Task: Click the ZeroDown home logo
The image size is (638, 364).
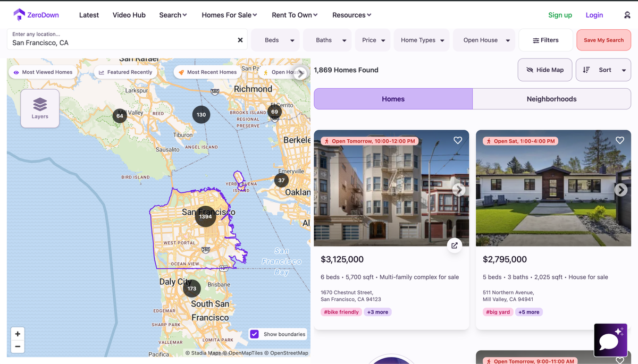Action: pyautogui.click(x=35, y=14)
